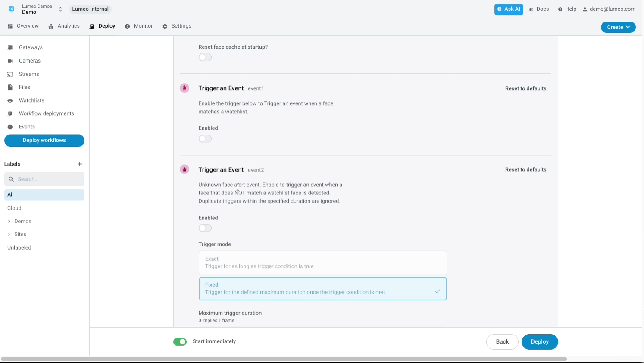
Task: Click the plus icon beside Labels
Action: (x=80, y=164)
